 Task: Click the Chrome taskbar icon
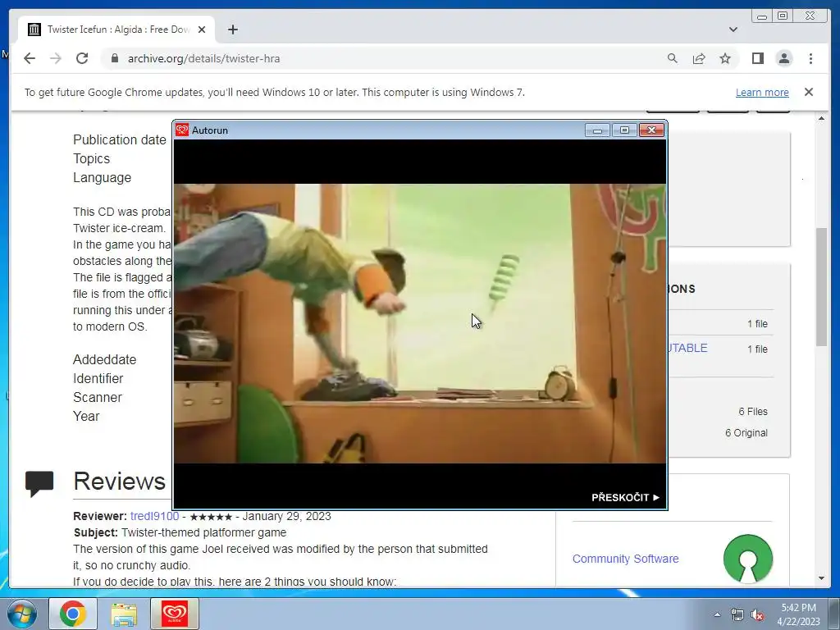pos(73,614)
